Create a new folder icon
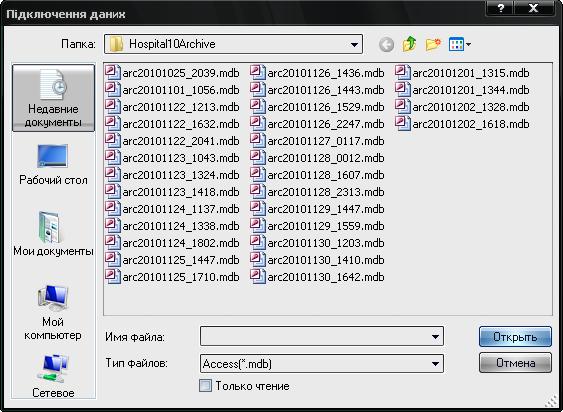 point(433,45)
